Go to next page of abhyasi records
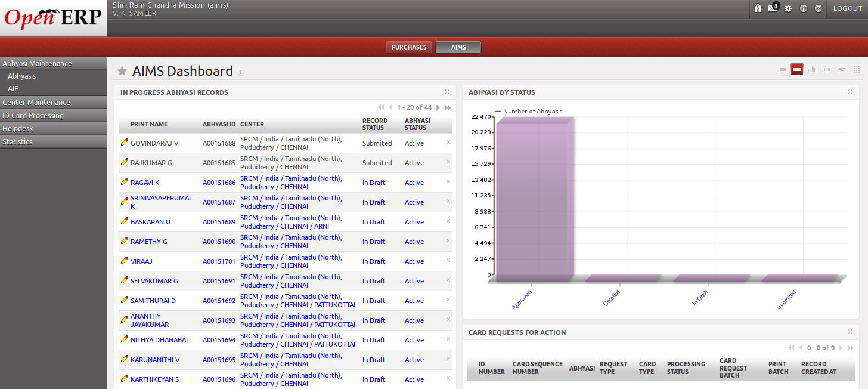 438,107
